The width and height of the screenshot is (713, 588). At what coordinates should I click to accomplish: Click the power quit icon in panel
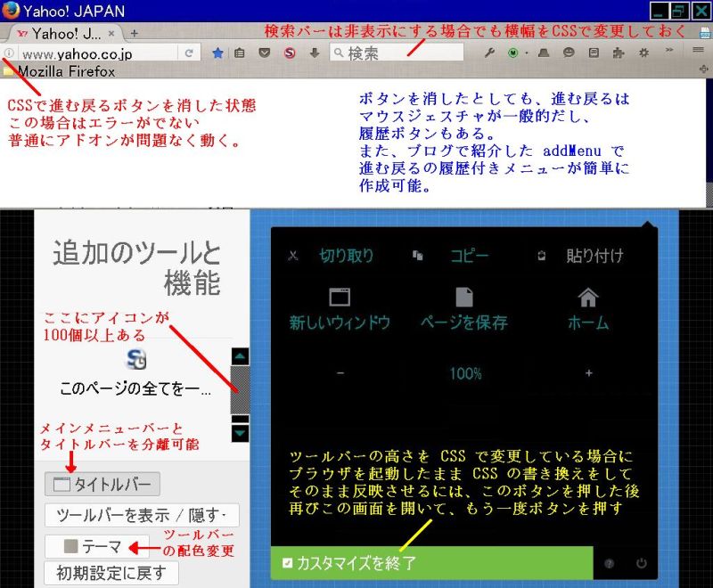pos(641,563)
